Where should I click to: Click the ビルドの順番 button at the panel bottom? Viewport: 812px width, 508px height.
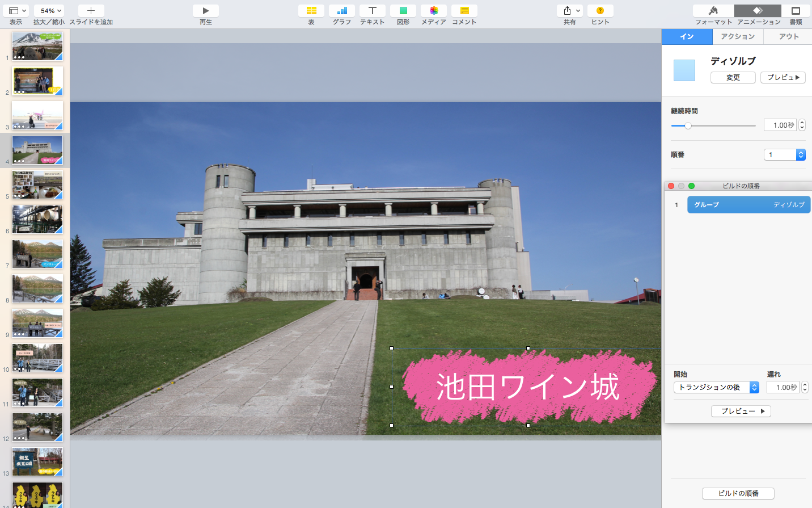pos(738,494)
